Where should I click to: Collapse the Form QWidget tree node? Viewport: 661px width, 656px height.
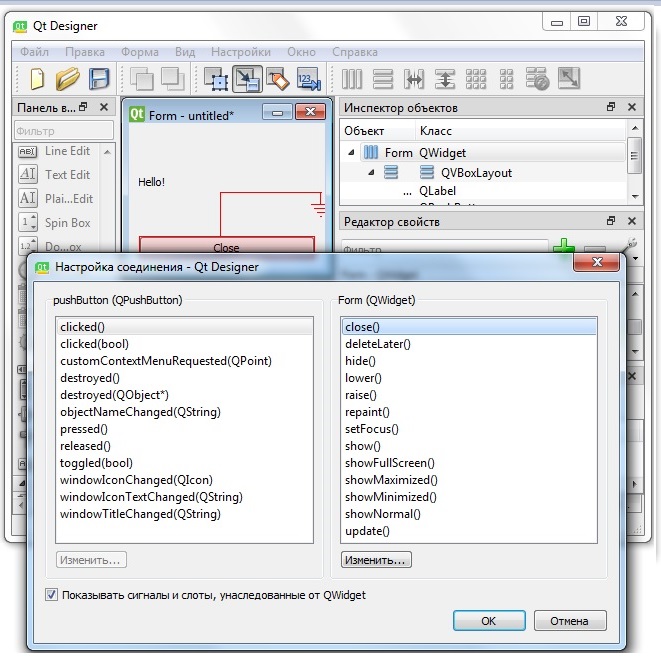coord(351,153)
